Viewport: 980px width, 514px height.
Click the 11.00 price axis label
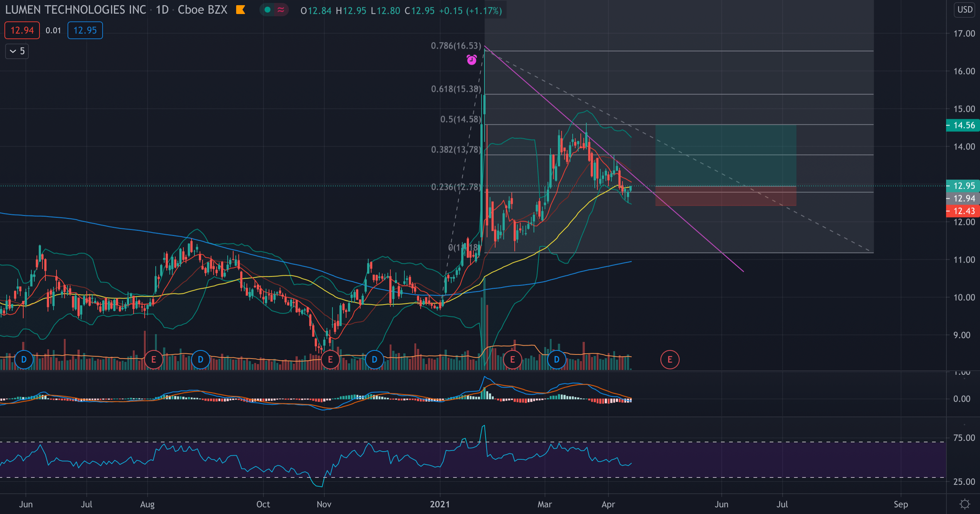(x=964, y=260)
